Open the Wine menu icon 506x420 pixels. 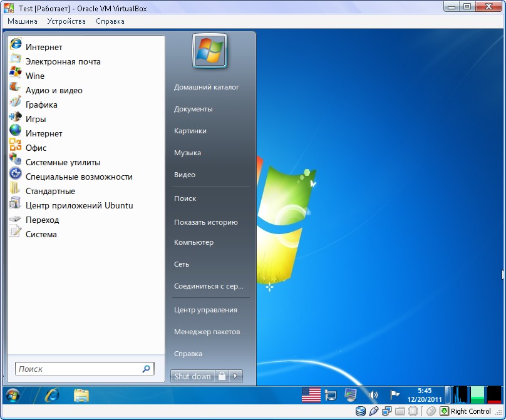pos(16,72)
